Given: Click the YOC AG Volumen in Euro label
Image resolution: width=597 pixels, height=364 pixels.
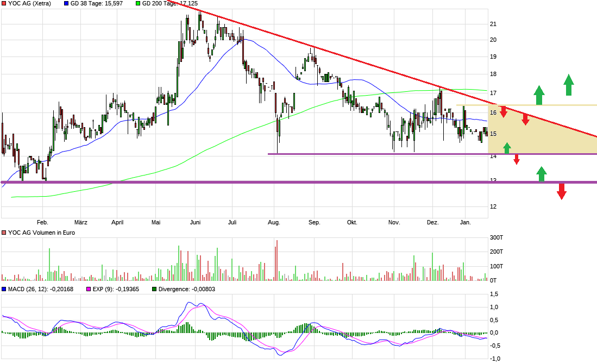Looking at the screenshot, I should point(41,233).
